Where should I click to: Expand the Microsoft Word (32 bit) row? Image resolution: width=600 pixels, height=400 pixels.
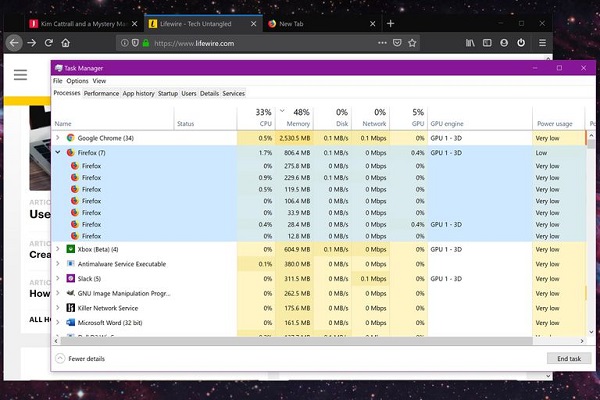(x=58, y=322)
